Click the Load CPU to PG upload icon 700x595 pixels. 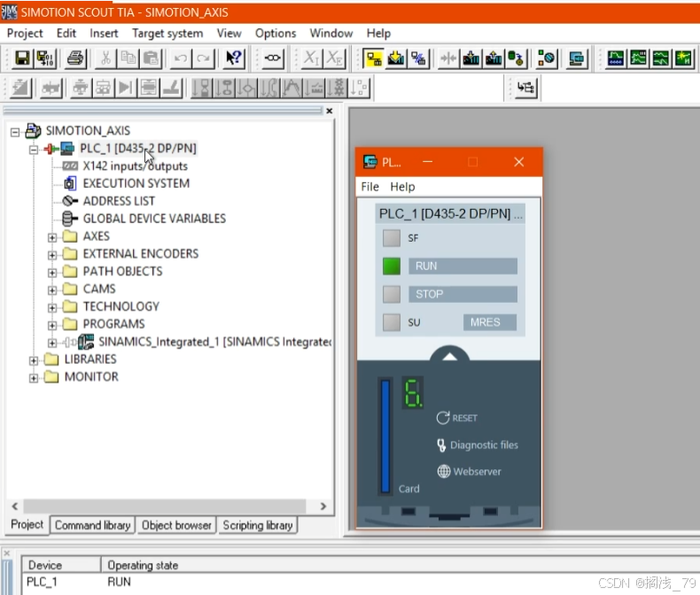pos(494,58)
